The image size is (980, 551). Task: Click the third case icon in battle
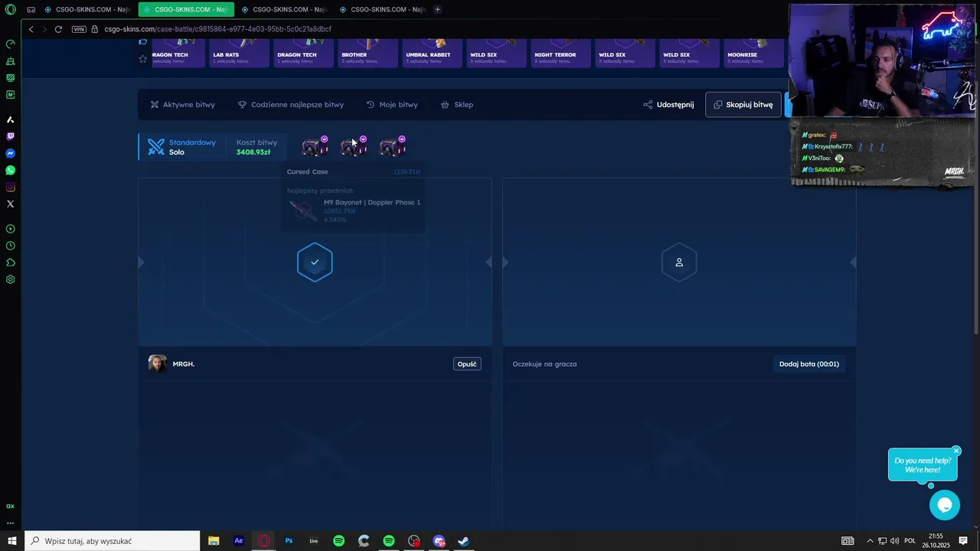pos(393,147)
